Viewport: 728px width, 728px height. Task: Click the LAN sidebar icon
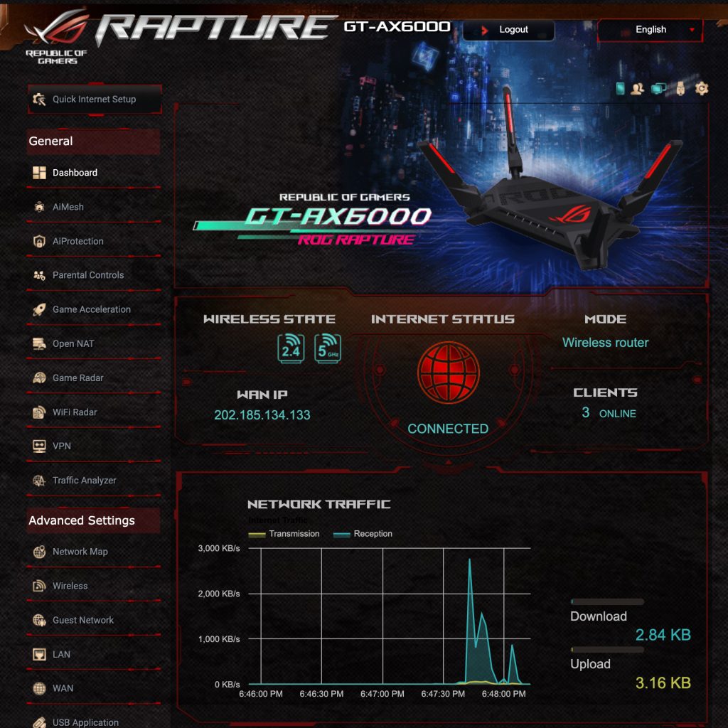coord(40,655)
